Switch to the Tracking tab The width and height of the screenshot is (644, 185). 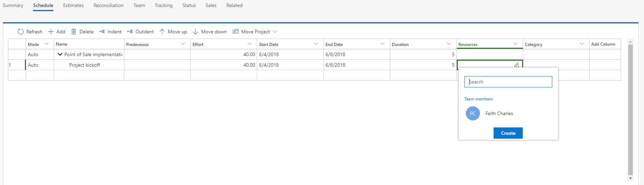[x=164, y=5]
